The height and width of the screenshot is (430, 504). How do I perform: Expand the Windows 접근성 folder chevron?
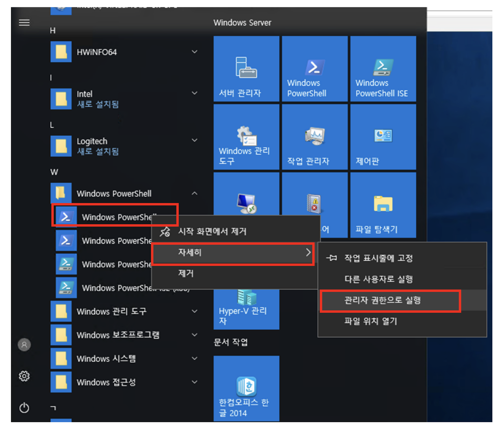[195, 382]
